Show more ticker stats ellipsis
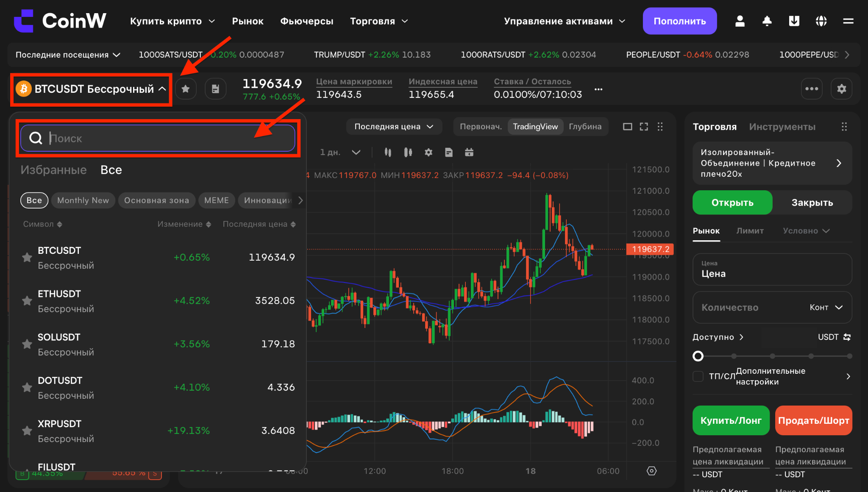This screenshot has height=492, width=868. click(598, 89)
